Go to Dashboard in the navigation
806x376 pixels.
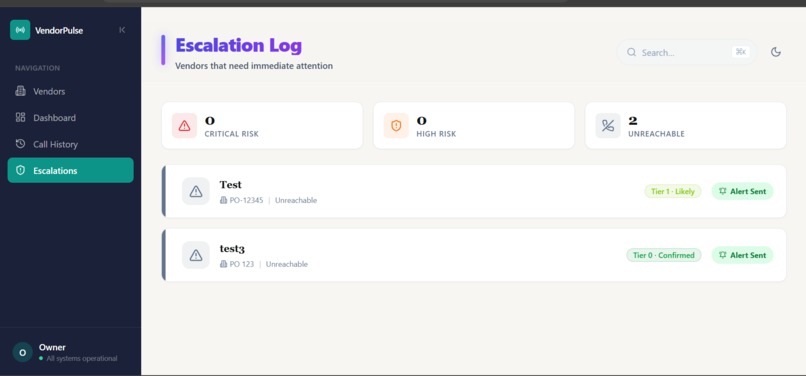coord(70,118)
